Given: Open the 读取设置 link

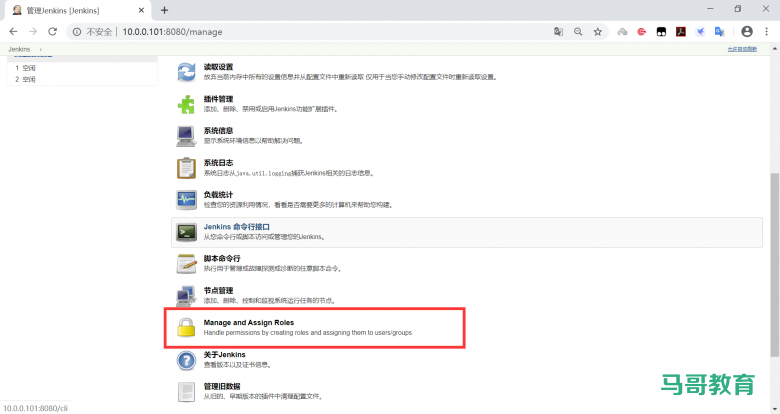Looking at the screenshot, I should click(218, 67).
